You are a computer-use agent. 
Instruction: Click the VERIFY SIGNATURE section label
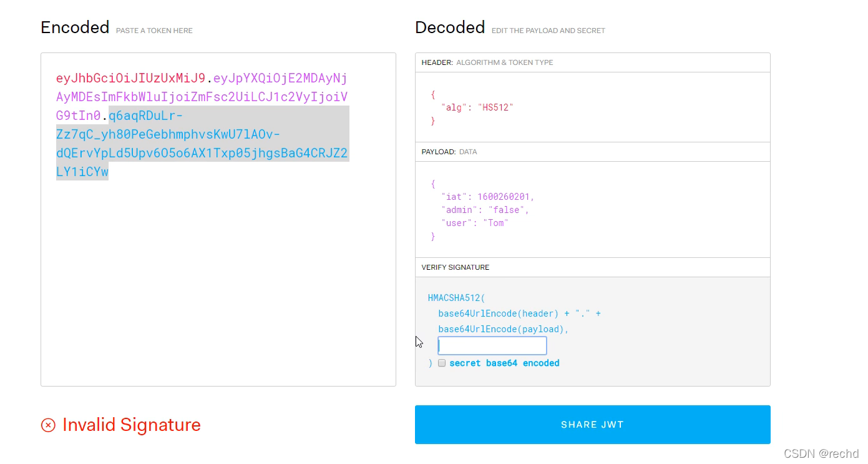(456, 267)
